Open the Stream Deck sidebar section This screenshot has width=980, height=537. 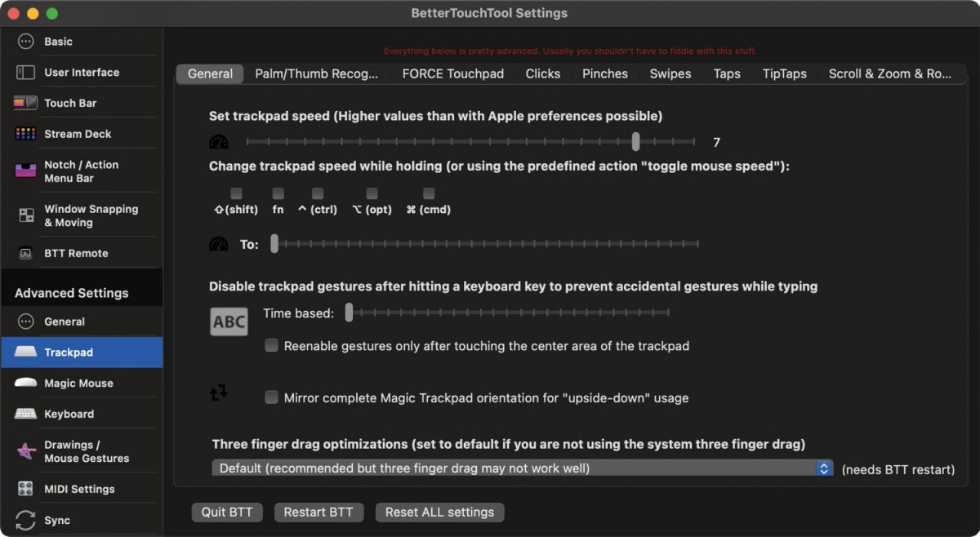coord(78,134)
